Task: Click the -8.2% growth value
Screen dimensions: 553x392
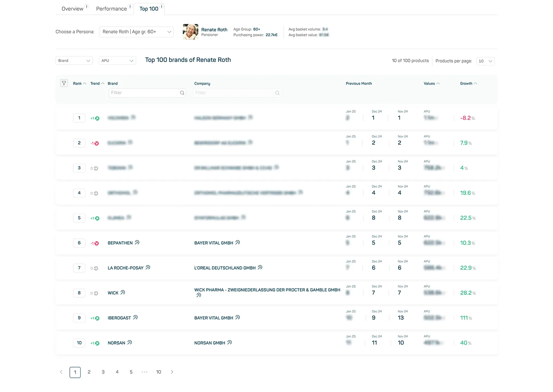Action: [x=468, y=118]
